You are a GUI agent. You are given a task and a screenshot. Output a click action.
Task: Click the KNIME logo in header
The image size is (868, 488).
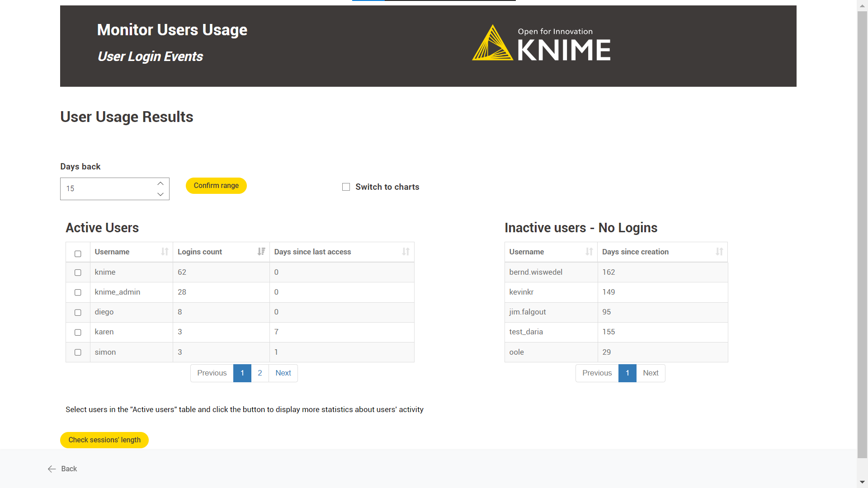[541, 43]
